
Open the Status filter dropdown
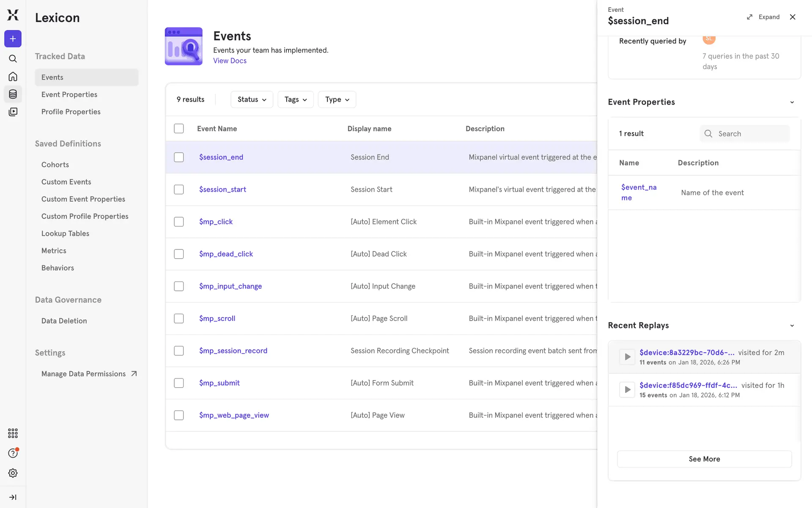pos(252,99)
